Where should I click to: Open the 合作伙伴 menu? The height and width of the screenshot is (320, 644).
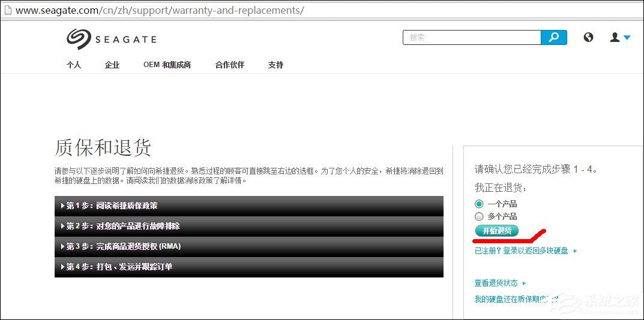coord(229,65)
